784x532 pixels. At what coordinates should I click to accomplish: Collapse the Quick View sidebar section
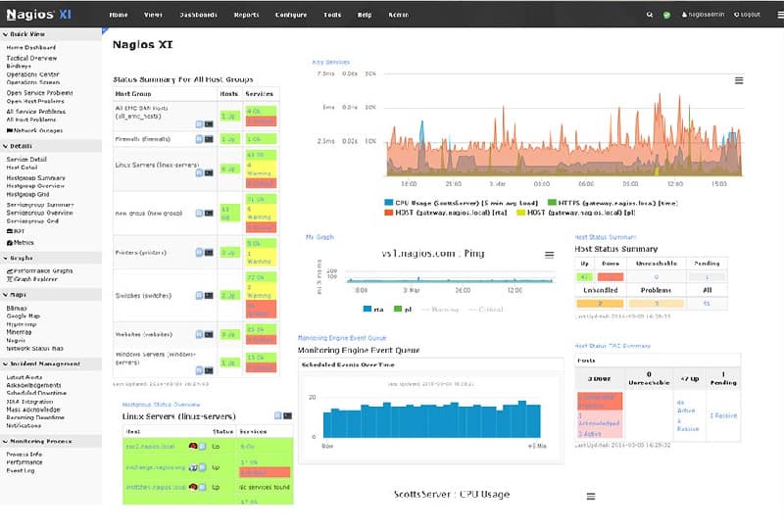(24, 34)
